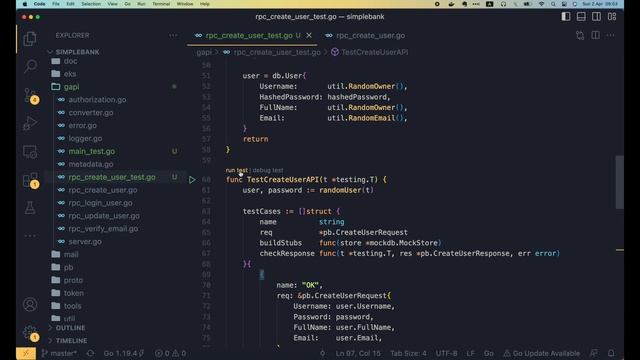Click Ln 97, Col 15 cursor position

[x=358, y=353]
